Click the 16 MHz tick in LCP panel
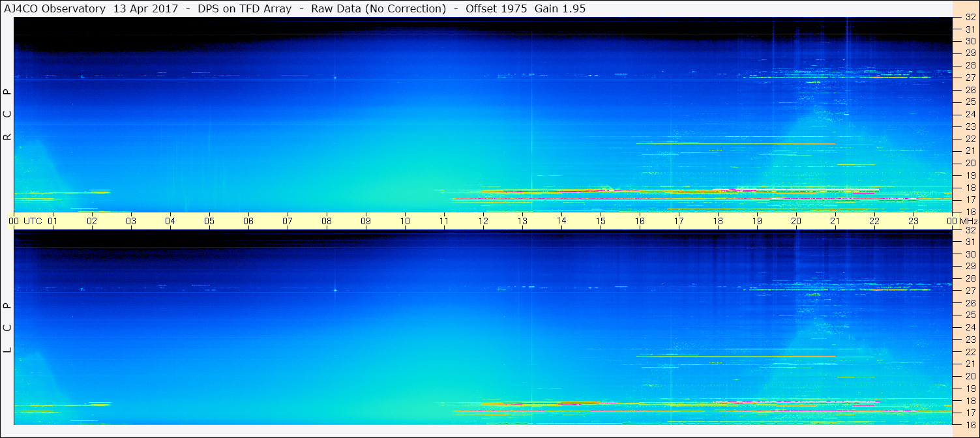 970,424
